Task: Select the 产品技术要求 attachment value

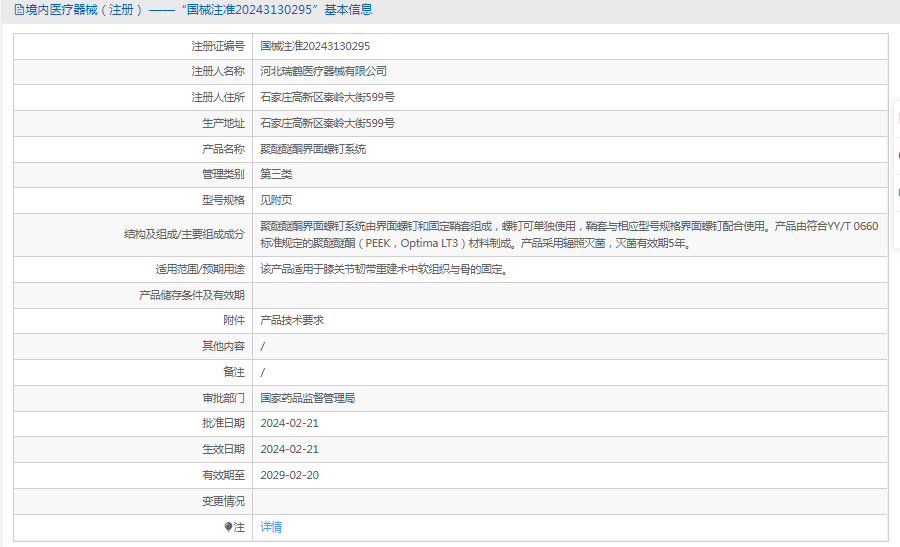Action: pyautogui.click(x=292, y=320)
